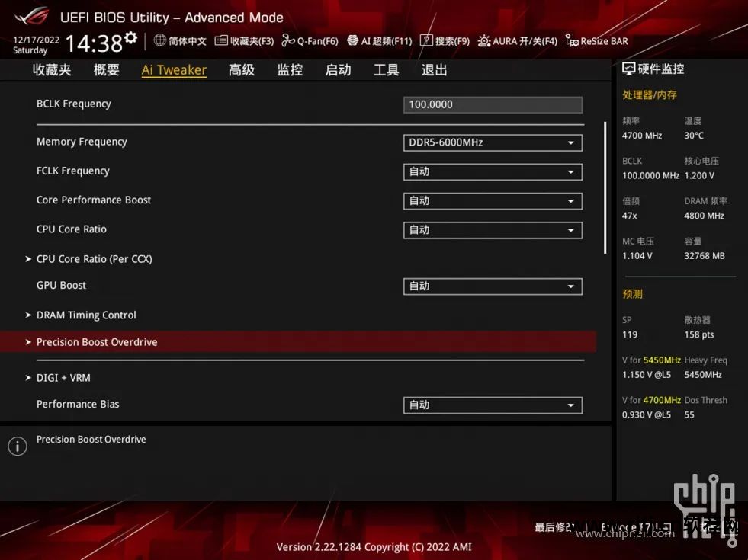This screenshot has height=560, width=748.
Task: Click Dos Thresh value 55
Action: 689,414
